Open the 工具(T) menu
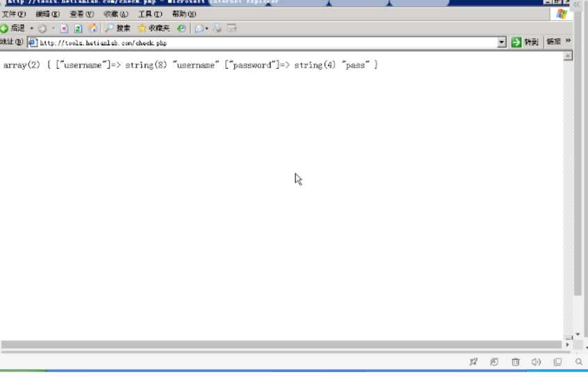The height and width of the screenshot is (377, 588). coord(150,14)
